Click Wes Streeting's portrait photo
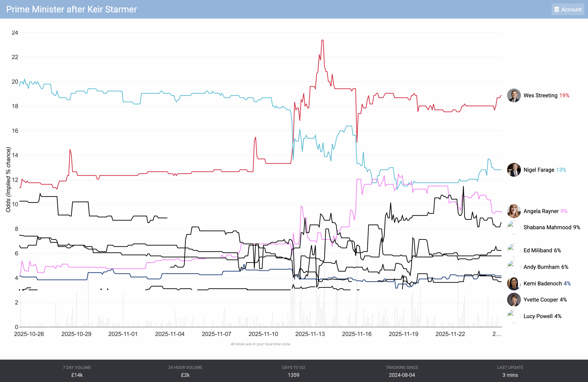This screenshot has width=588, height=382. coord(514,95)
